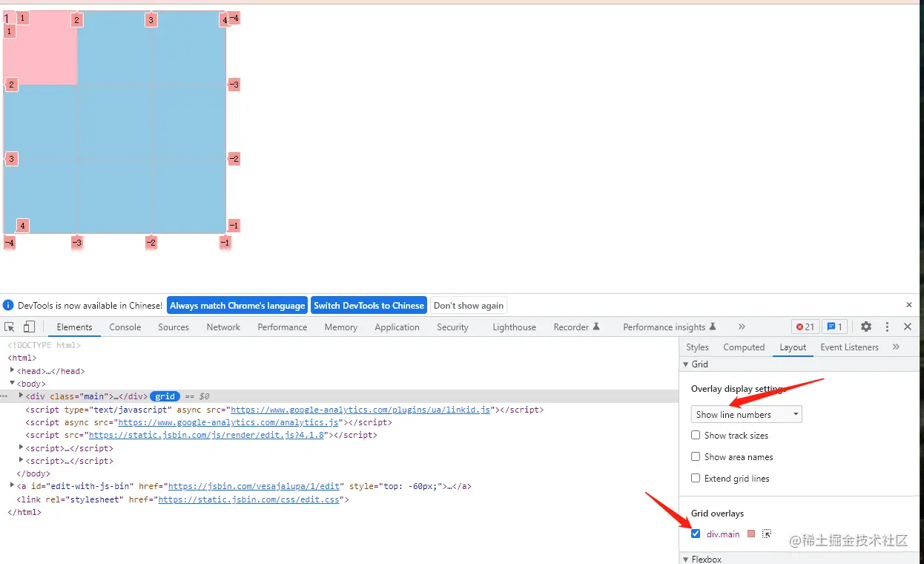Expand the first collapsed script node
The width and height of the screenshot is (924, 564).
(x=22, y=447)
